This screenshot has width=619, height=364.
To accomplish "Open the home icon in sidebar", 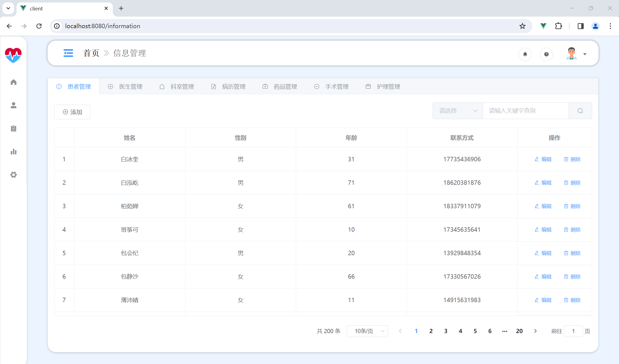I will point(14,82).
